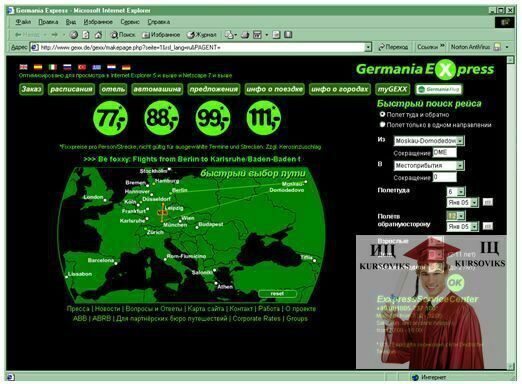Viewport: 522px width, 384px height.
Task: Click the Переход go button
Action: [393, 47]
